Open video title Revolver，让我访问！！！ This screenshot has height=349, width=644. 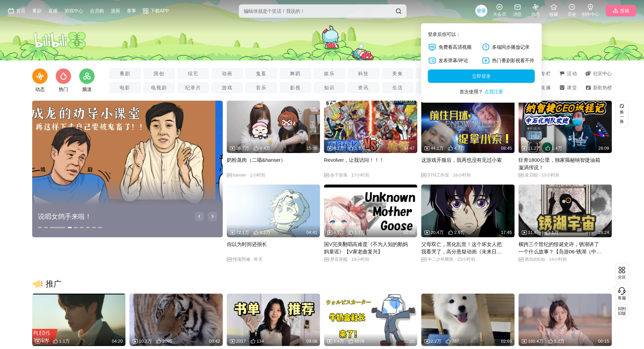pyautogui.click(x=354, y=160)
